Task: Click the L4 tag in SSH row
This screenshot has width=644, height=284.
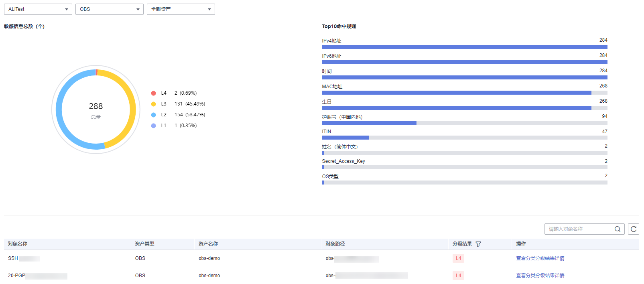Action: point(458,258)
